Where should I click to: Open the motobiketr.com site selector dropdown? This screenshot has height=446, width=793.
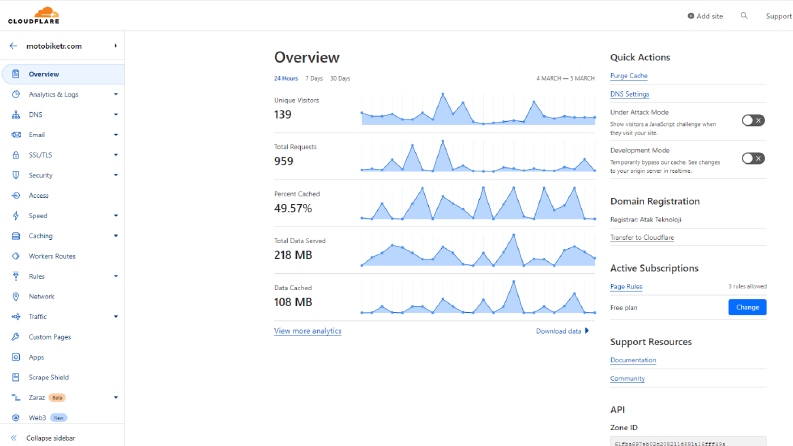(x=116, y=46)
